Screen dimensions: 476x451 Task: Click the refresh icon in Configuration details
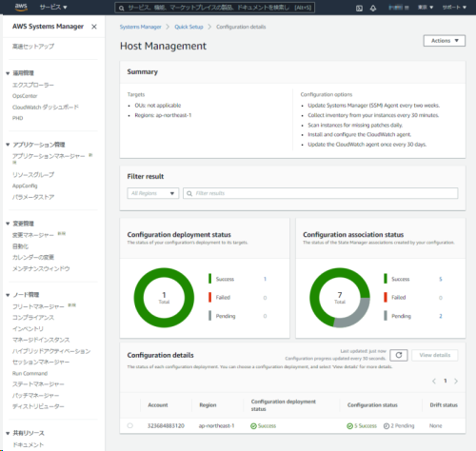(x=399, y=355)
